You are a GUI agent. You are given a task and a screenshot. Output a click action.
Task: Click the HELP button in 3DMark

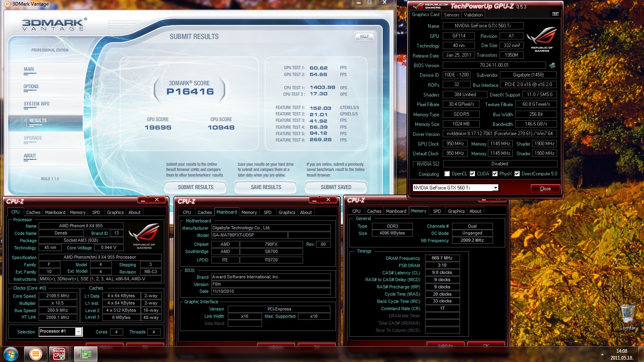[x=365, y=37]
